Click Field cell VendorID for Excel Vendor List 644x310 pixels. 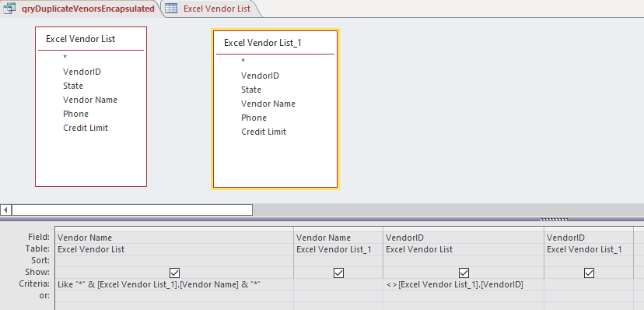(464, 238)
